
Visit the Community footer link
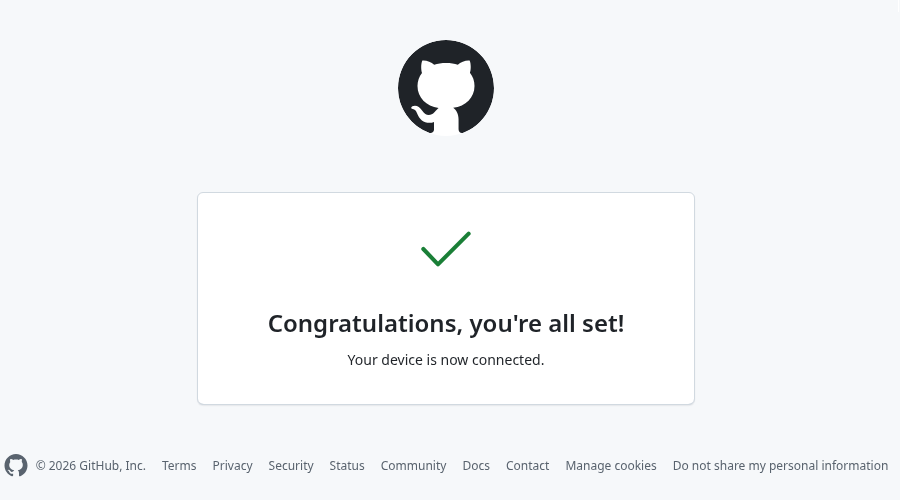click(x=413, y=466)
